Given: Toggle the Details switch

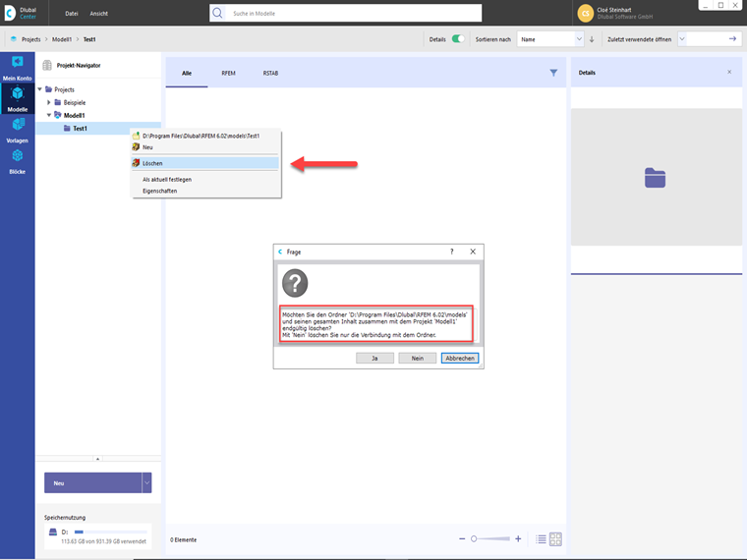Looking at the screenshot, I should [458, 39].
